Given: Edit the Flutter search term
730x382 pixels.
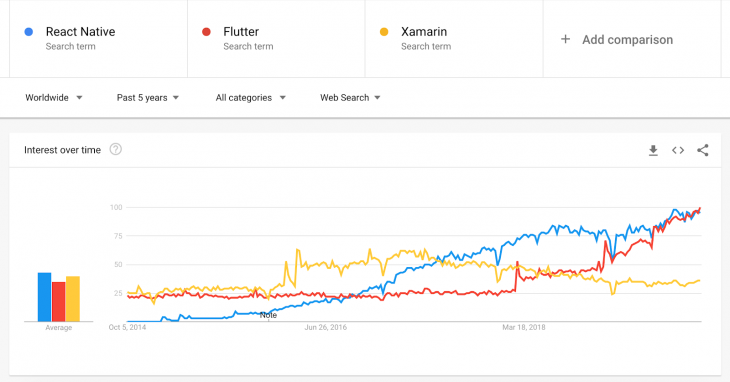Looking at the screenshot, I should point(241,32).
